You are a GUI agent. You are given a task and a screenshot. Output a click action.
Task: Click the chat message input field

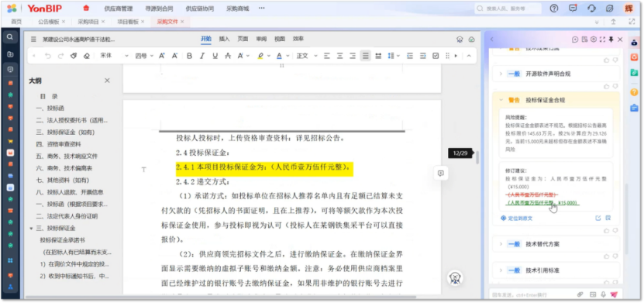pyautogui.click(x=532, y=294)
